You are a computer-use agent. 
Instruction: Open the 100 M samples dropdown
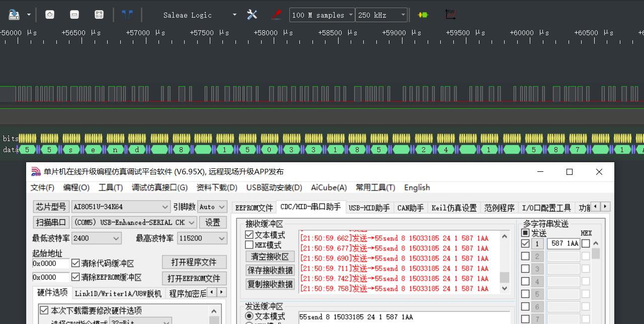[x=322, y=15]
